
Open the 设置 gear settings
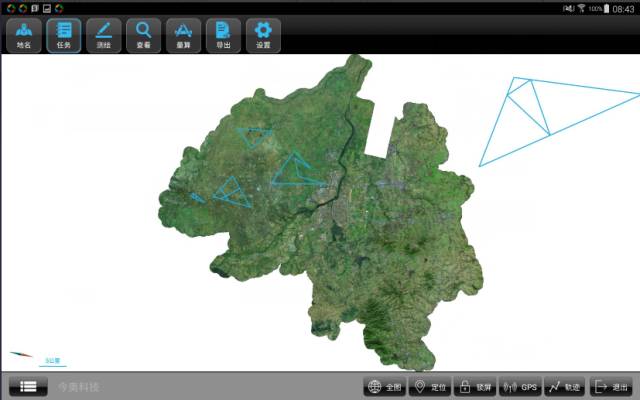pos(263,36)
